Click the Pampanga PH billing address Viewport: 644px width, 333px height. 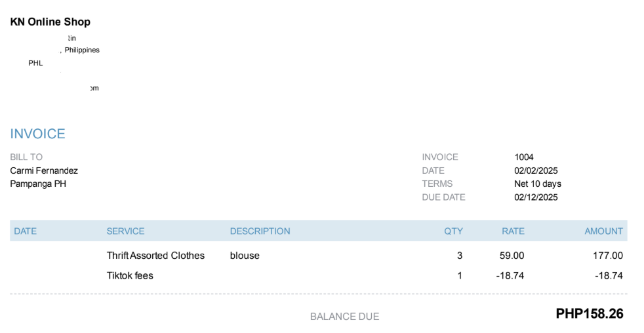38,184
